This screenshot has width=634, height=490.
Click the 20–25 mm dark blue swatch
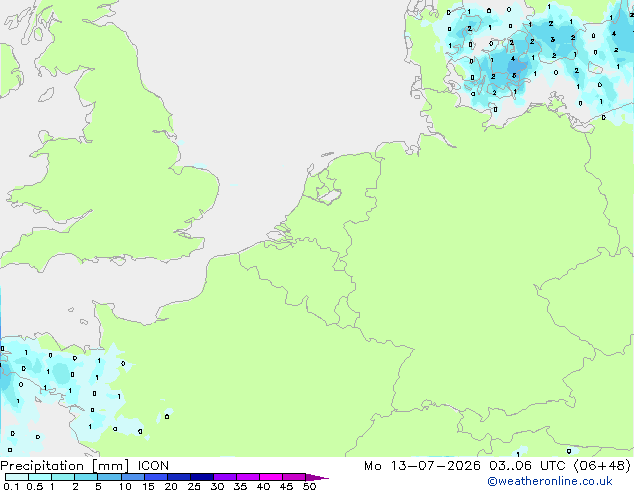178,477
